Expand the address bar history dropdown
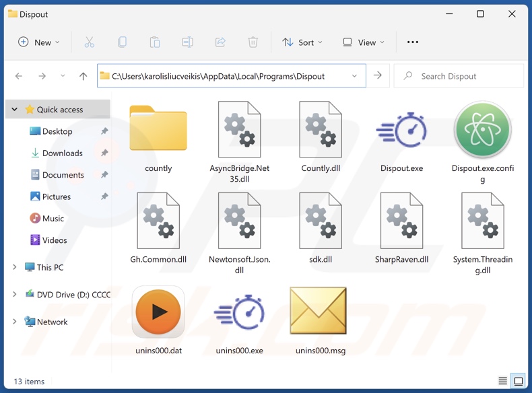532x393 pixels. [354, 76]
